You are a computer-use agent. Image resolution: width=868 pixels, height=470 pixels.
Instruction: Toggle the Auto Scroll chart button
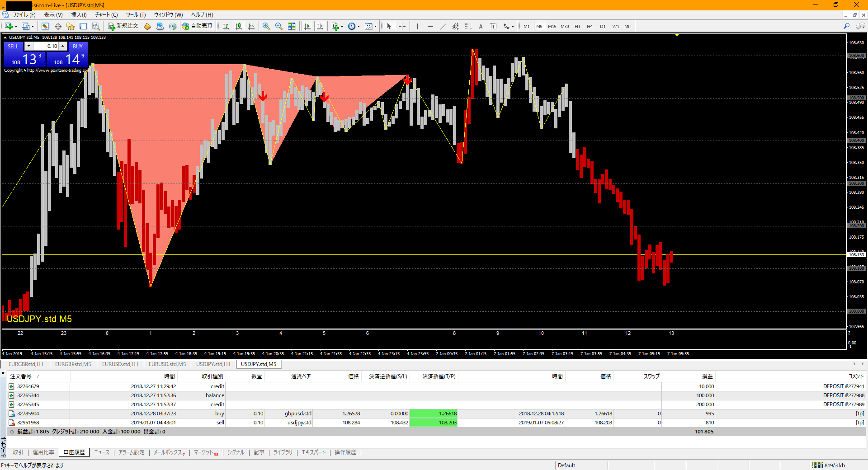(307, 26)
